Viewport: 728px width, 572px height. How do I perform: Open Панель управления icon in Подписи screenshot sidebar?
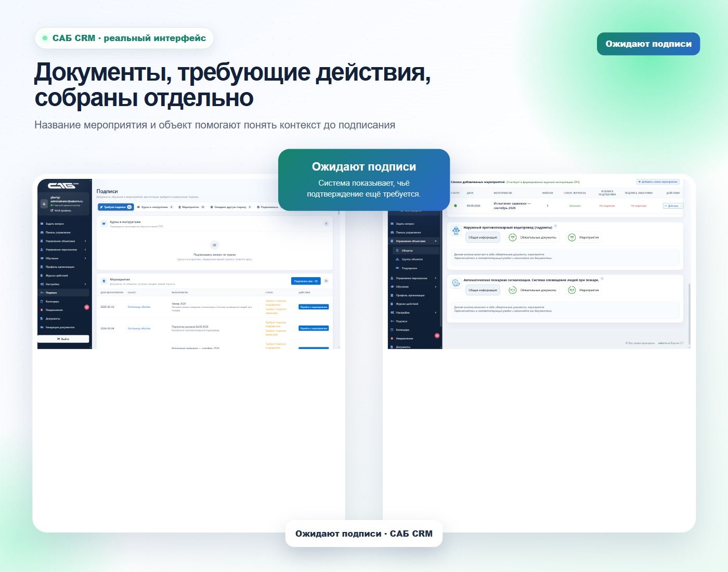42,232
